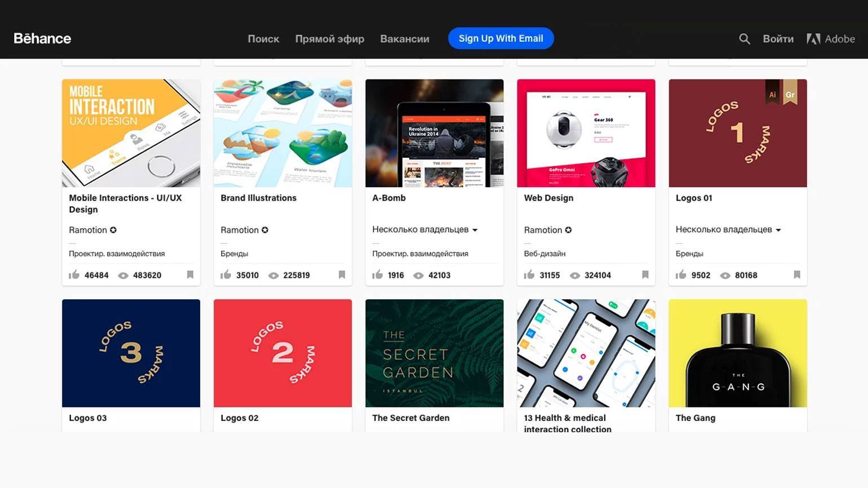Open the Adobe logo link

831,39
